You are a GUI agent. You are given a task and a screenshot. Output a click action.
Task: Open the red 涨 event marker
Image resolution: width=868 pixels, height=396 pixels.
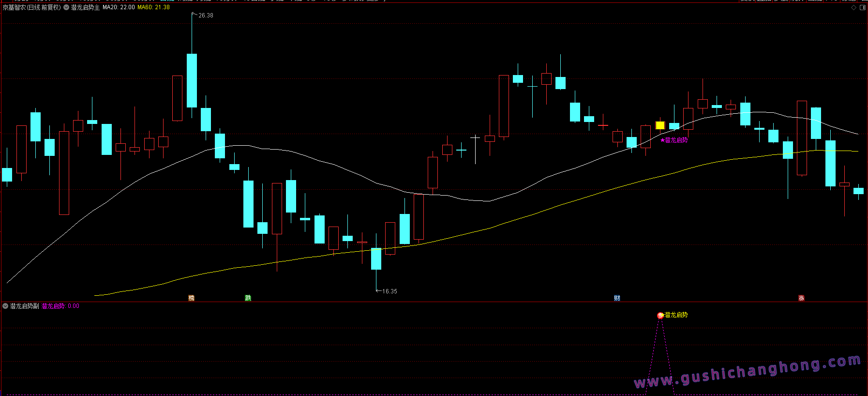pos(801,298)
